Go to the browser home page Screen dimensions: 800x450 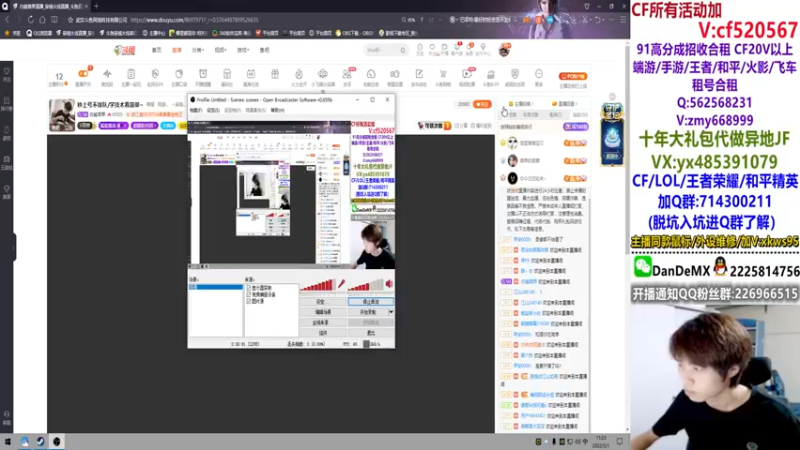pos(42,20)
